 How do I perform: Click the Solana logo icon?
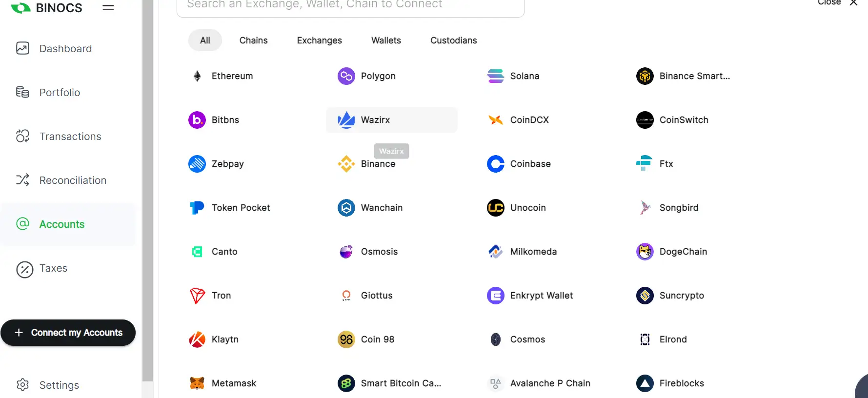496,76
